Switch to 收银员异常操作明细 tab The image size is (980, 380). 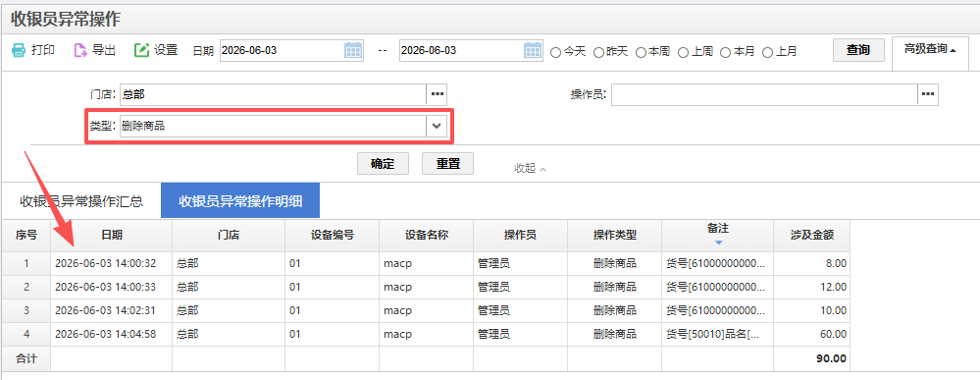coord(240,201)
